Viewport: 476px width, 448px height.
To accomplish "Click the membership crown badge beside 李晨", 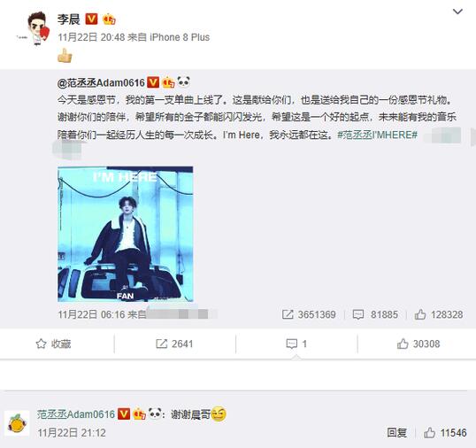I will (x=109, y=19).
